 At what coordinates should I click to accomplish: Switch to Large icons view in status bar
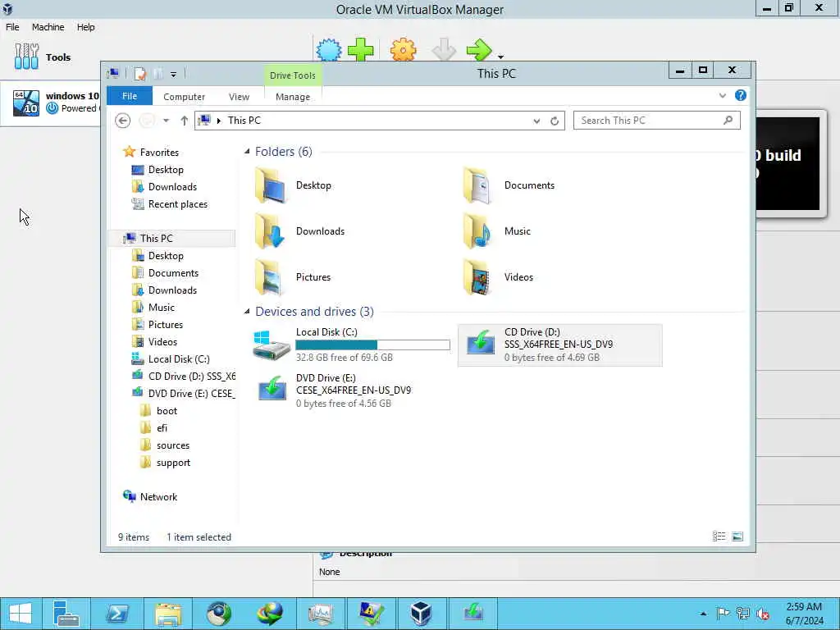pos(737,536)
